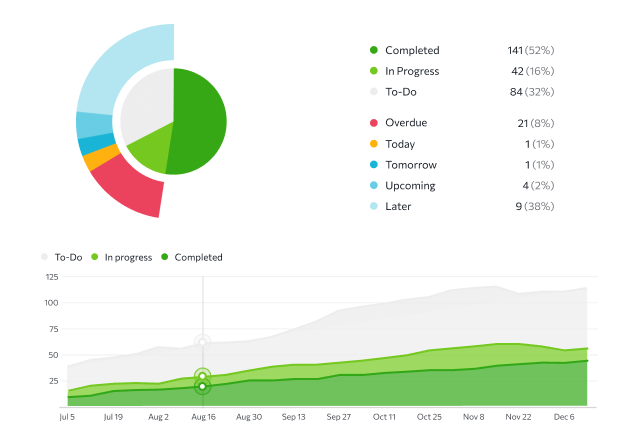
Task: Select the dark green Completed pie slice
Action: (x=200, y=120)
